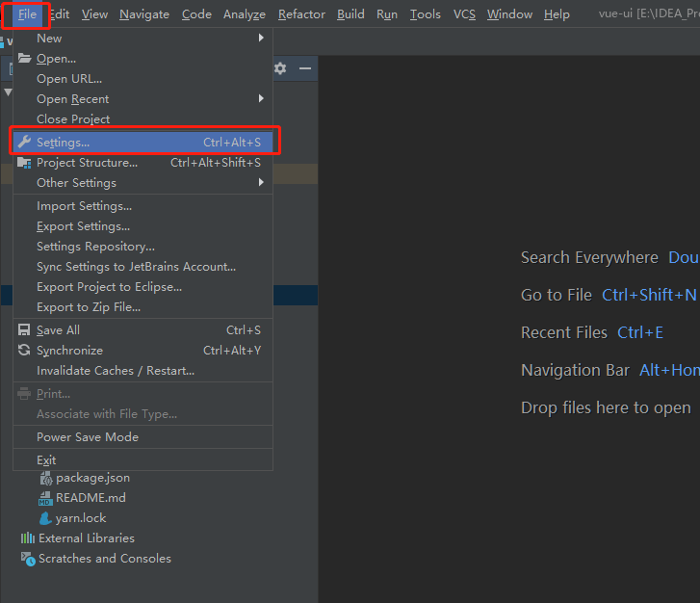Open the Edit menu
The height and width of the screenshot is (603, 700).
(60, 14)
